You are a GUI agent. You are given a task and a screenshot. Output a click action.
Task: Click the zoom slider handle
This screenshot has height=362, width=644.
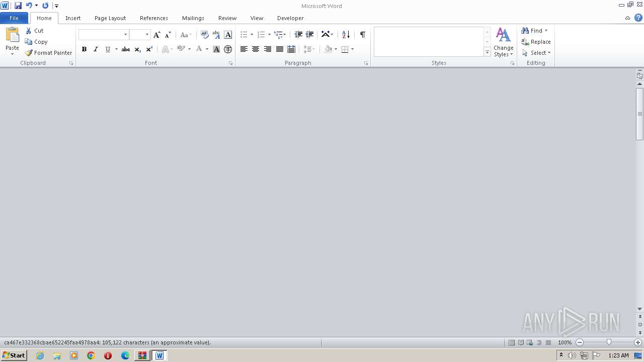[609, 342]
